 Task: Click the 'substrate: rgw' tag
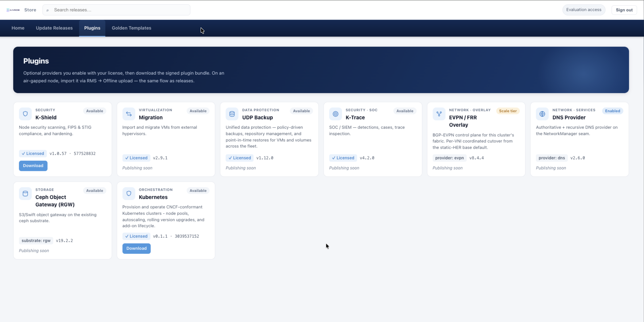[36, 241]
